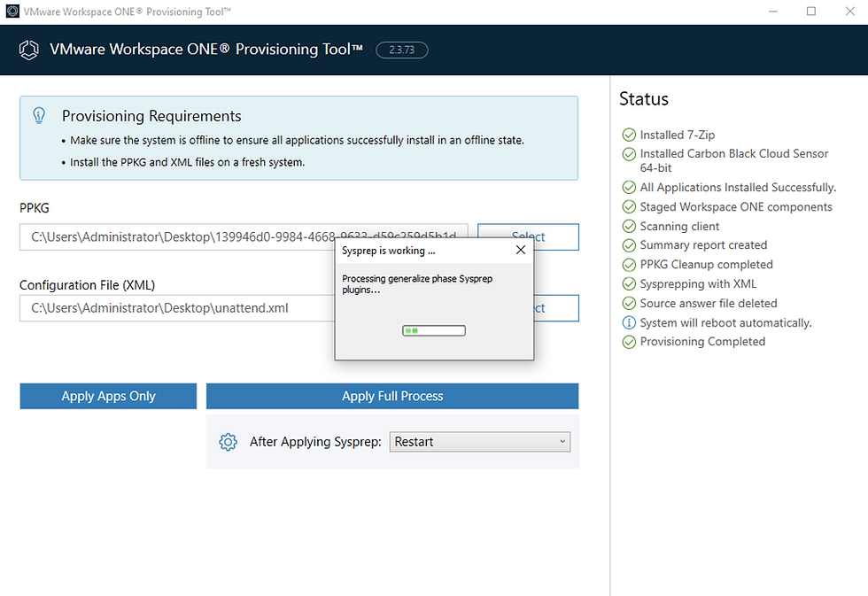Click the Sysprep progress bar
This screenshot has height=596, width=868.
[434, 330]
